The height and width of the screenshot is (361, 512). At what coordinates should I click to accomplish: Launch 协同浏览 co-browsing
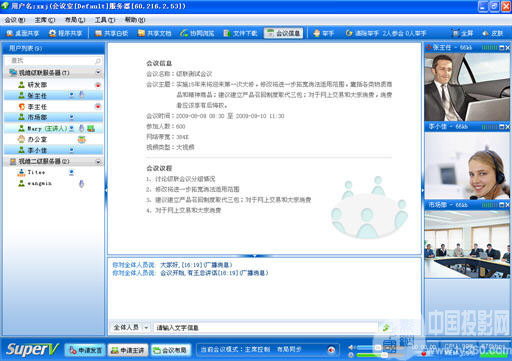[x=197, y=33]
